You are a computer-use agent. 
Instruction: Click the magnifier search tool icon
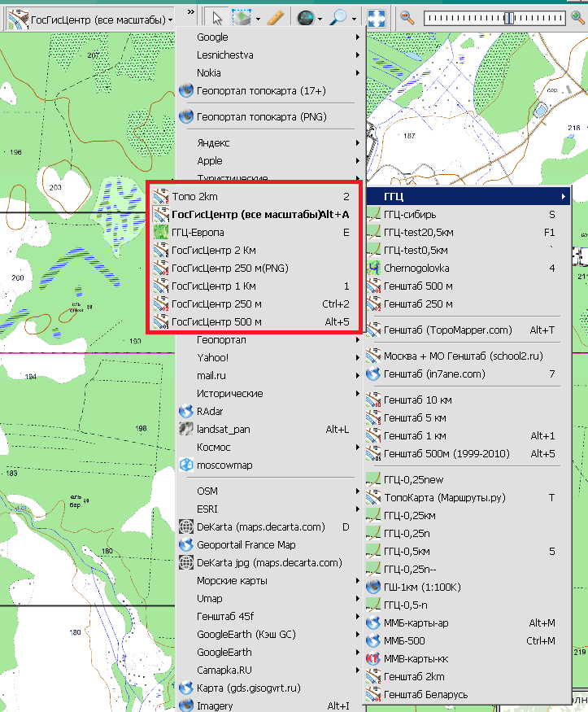point(339,17)
